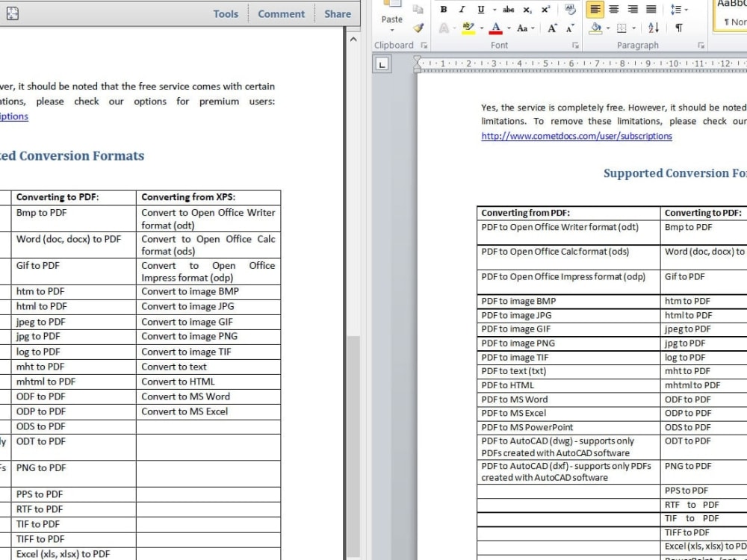
Task: Click the Borders icon
Action: pos(622,28)
